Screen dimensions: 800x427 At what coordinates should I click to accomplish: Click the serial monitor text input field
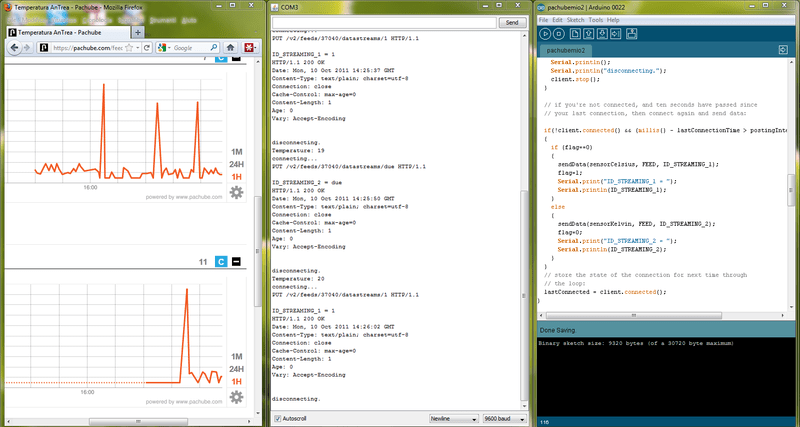point(383,21)
